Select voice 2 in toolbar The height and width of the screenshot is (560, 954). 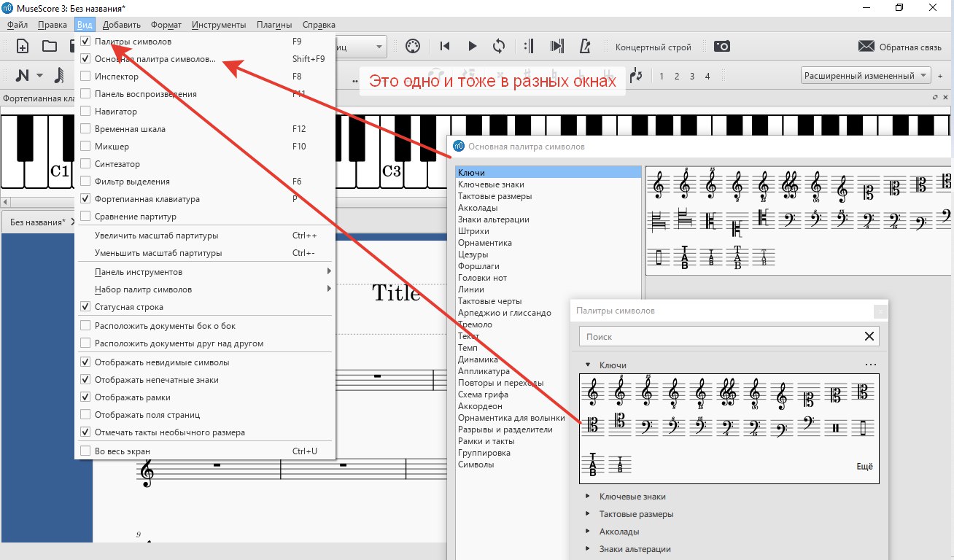677,76
